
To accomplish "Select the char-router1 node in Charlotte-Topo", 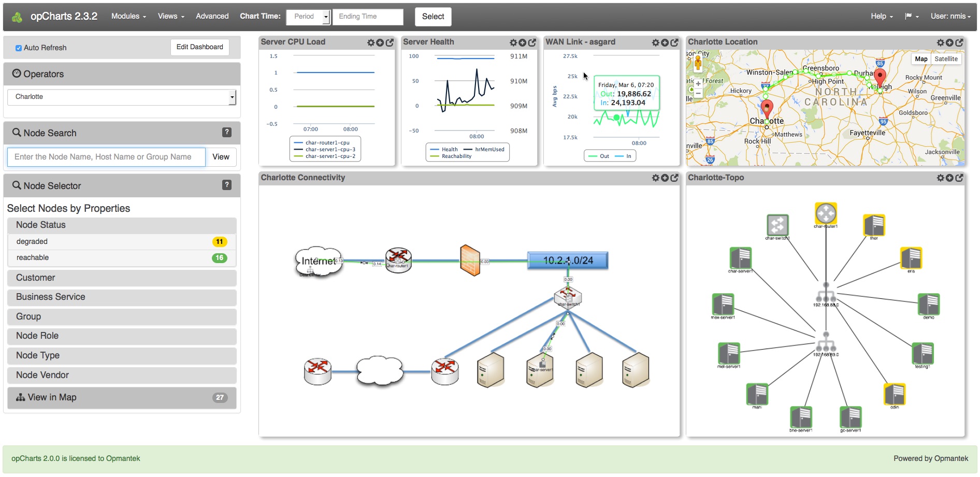I will coord(826,213).
